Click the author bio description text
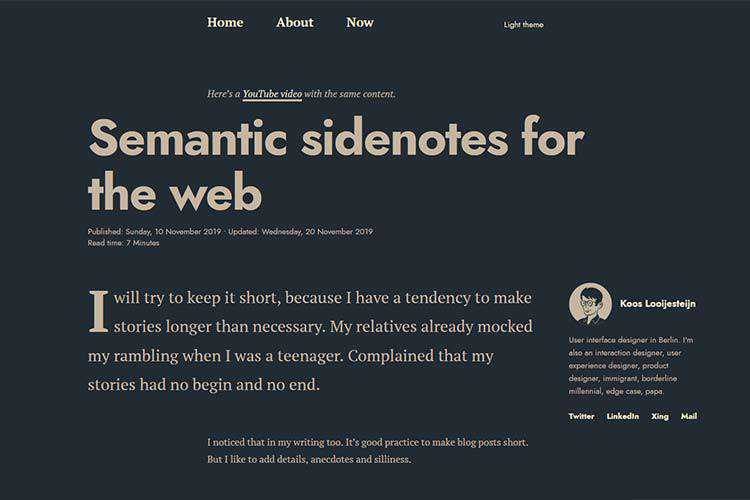 pos(632,366)
